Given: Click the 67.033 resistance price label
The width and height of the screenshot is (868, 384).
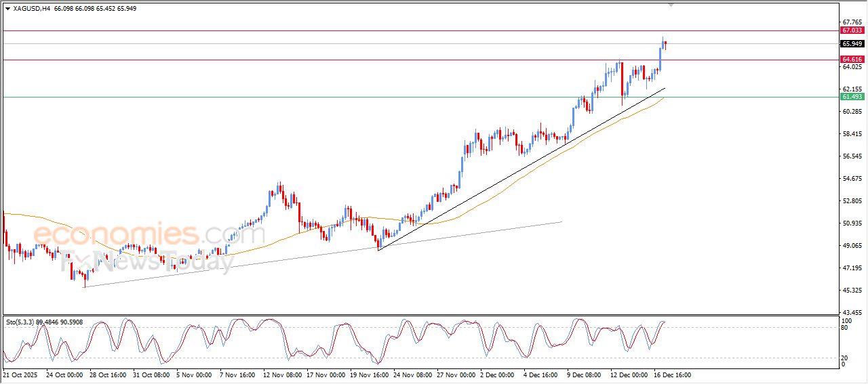Looking at the screenshot, I should pyautogui.click(x=852, y=30).
